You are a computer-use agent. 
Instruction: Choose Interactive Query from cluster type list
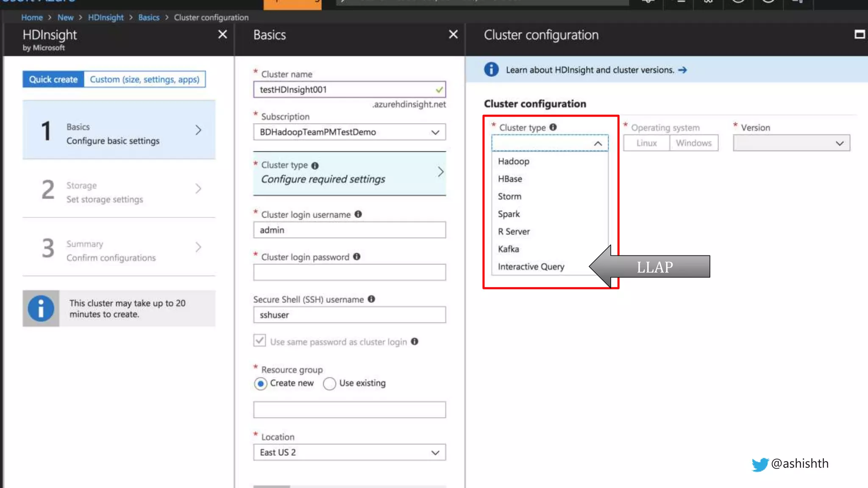pyautogui.click(x=531, y=266)
